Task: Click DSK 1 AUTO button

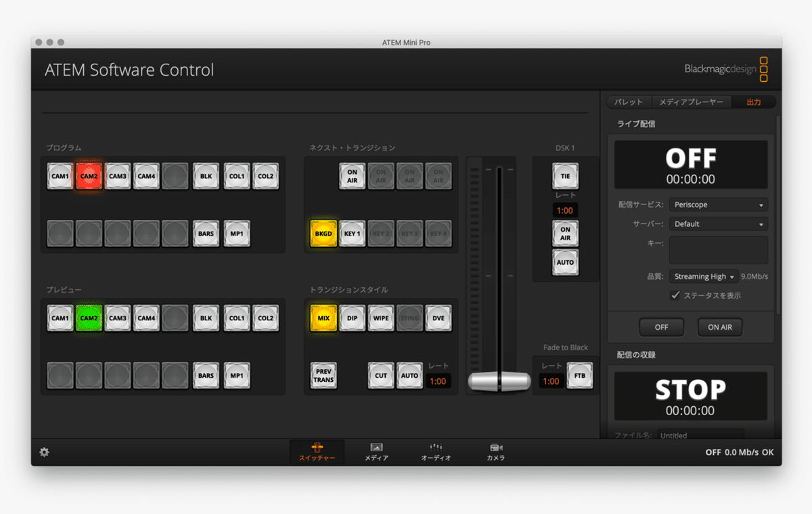Action: pos(565,262)
